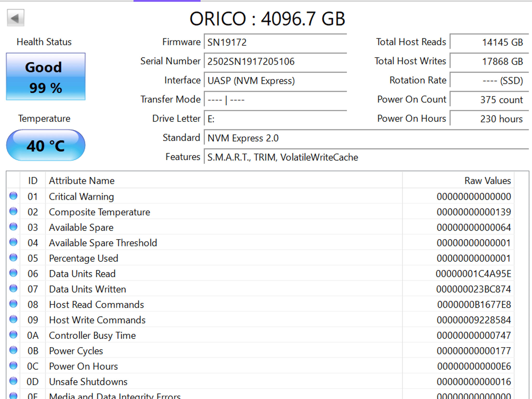Click the status dot for Host Write Commands
The height and width of the screenshot is (399, 532).
13,319
